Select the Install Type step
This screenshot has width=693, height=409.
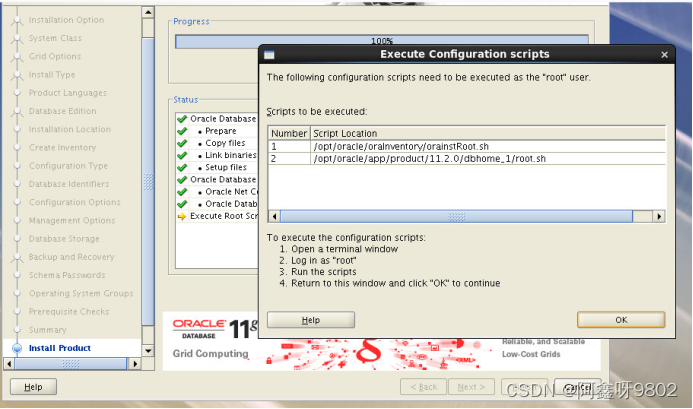pos(52,75)
